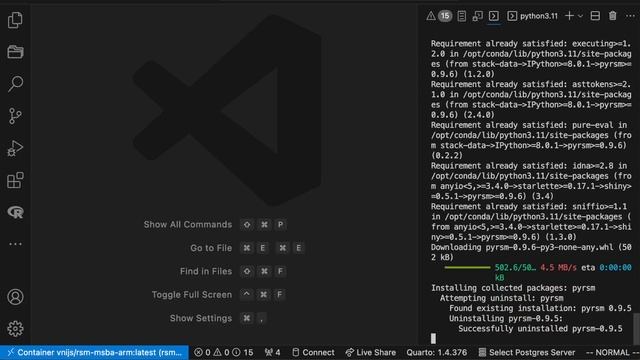Open the Search view
This screenshot has height=360, width=640.
[15, 84]
